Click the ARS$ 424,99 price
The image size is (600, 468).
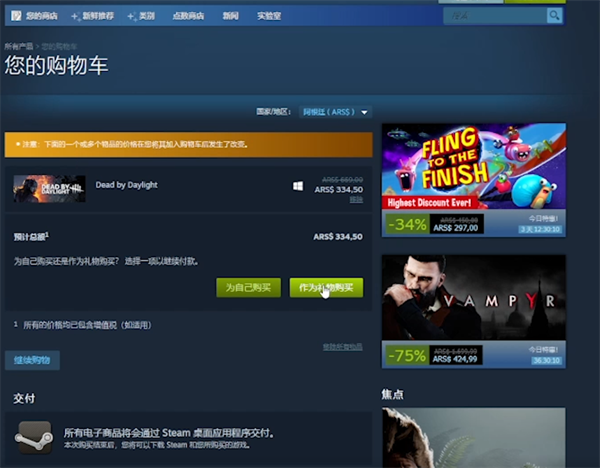455,359
